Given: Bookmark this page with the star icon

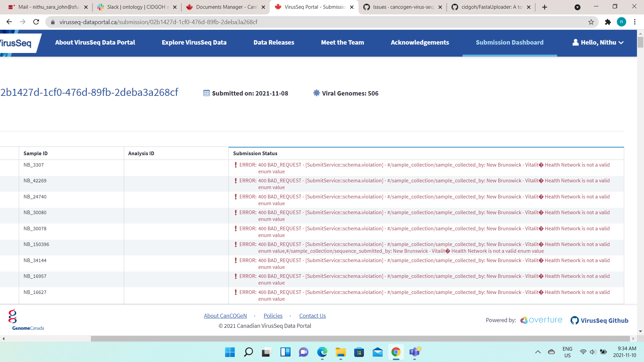Looking at the screenshot, I should pyautogui.click(x=590, y=22).
